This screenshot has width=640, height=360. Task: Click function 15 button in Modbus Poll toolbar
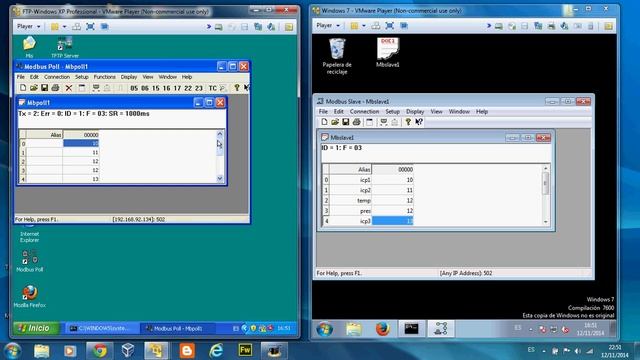pyautogui.click(x=156, y=88)
